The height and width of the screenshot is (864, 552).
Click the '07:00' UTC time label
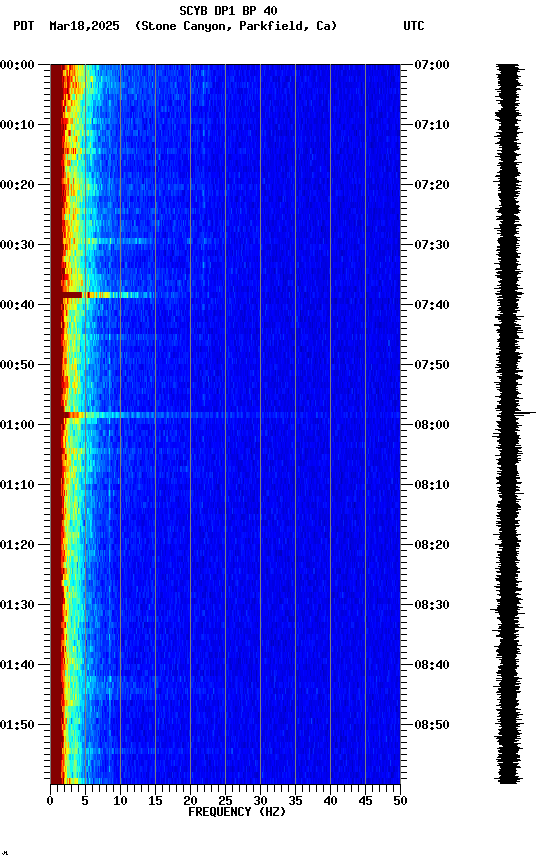[432, 65]
